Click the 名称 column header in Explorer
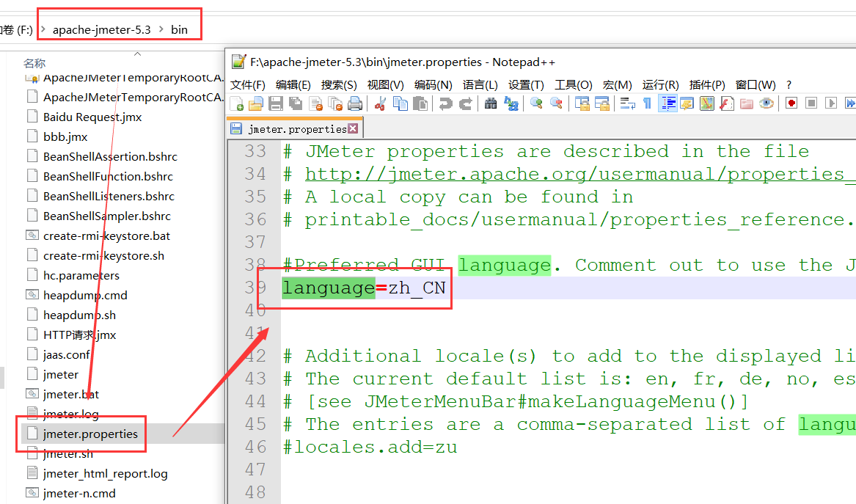 (34, 63)
